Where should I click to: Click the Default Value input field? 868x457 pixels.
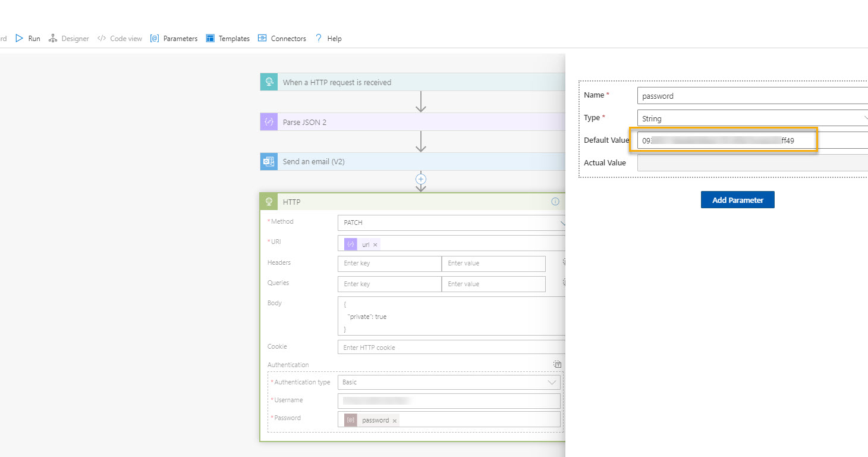pyautogui.click(x=753, y=140)
